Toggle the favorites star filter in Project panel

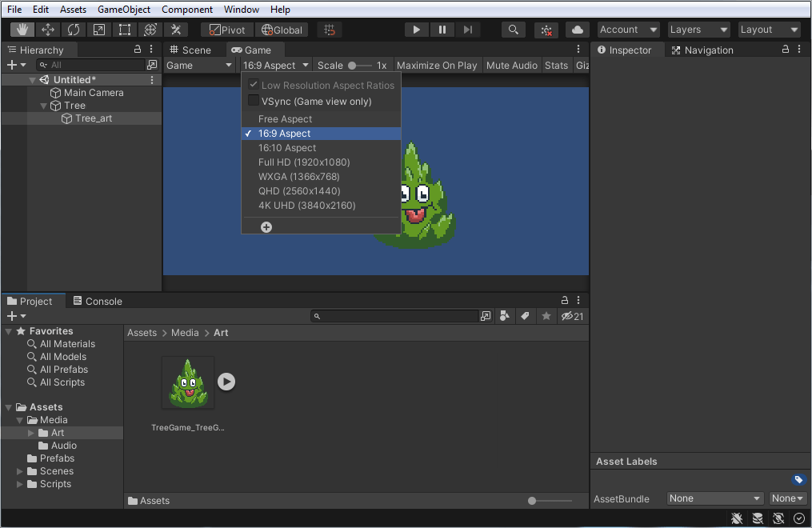(x=546, y=316)
